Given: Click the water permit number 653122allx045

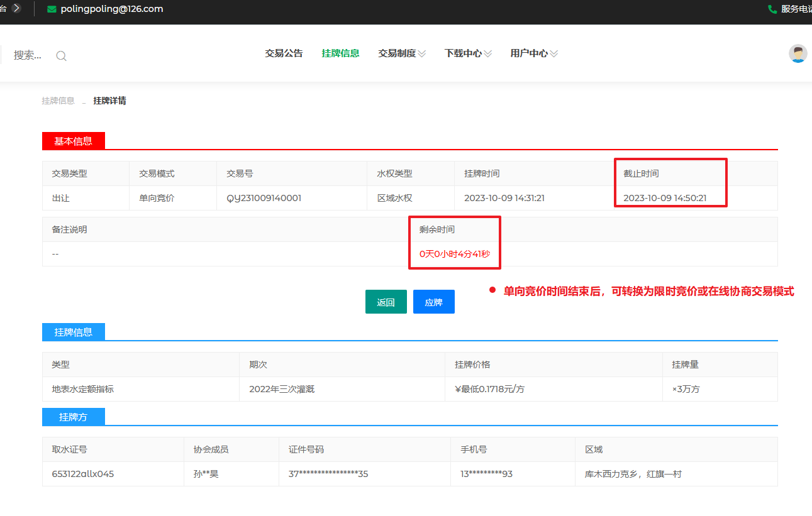Looking at the screenshot, I should point(83,474).
